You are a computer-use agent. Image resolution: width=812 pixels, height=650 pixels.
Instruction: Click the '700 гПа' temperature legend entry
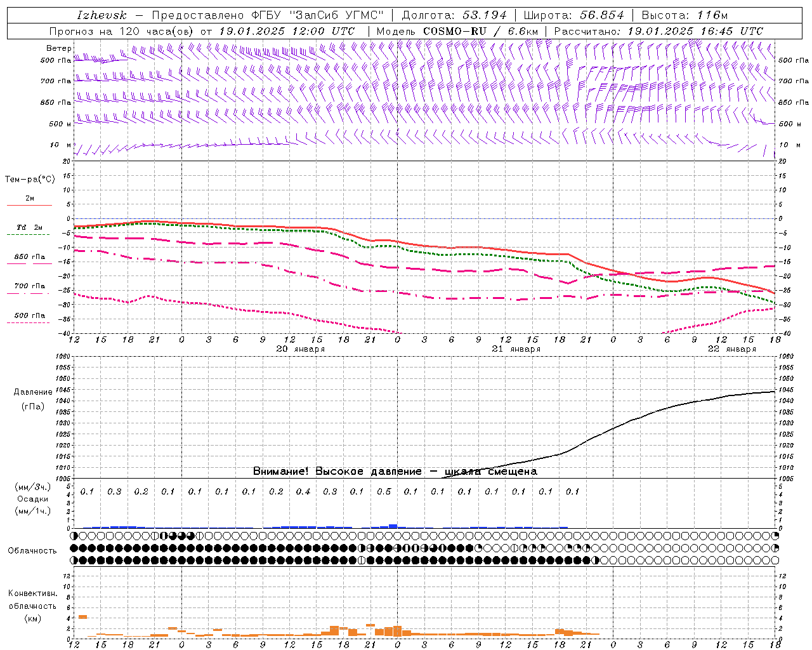tap(30, 286)
